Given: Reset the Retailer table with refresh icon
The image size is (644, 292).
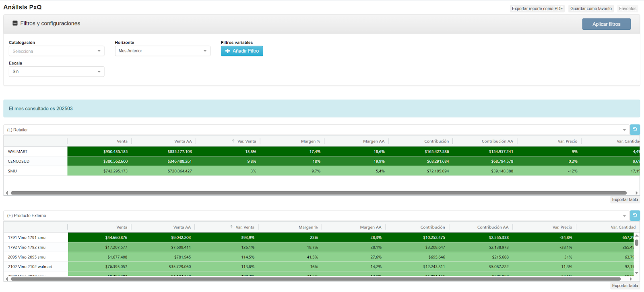Looking at the screenshot, I should coord(635,130).
